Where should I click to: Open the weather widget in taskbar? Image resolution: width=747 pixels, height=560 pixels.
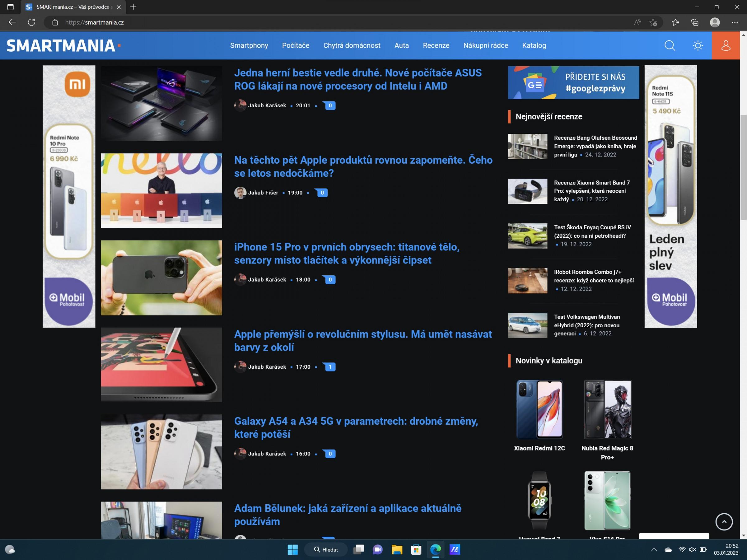tap(10, 549)
